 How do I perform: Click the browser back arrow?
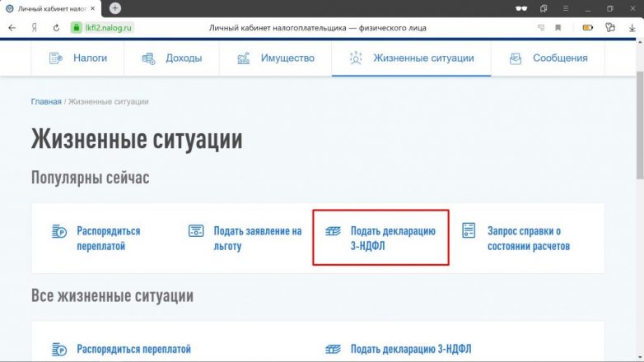(x=12, y=27)
